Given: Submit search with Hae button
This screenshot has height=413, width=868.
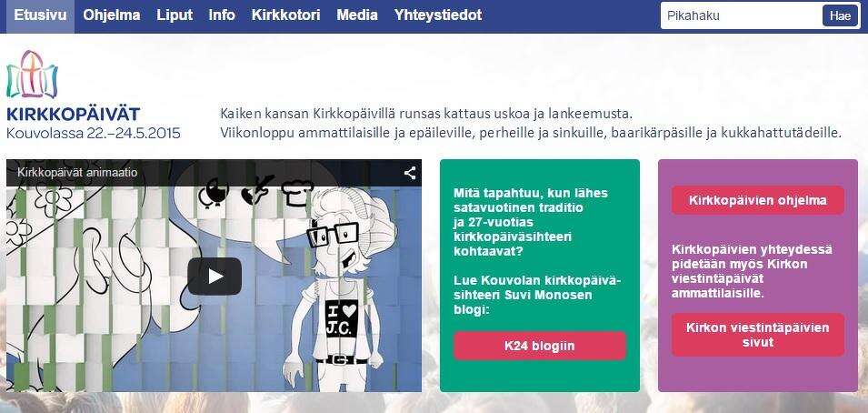Looking at the screenshot, I should [x=840, y=15].
